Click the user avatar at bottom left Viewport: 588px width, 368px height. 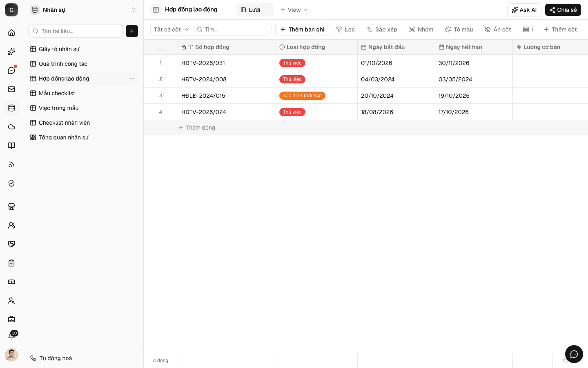click(11, 355)
